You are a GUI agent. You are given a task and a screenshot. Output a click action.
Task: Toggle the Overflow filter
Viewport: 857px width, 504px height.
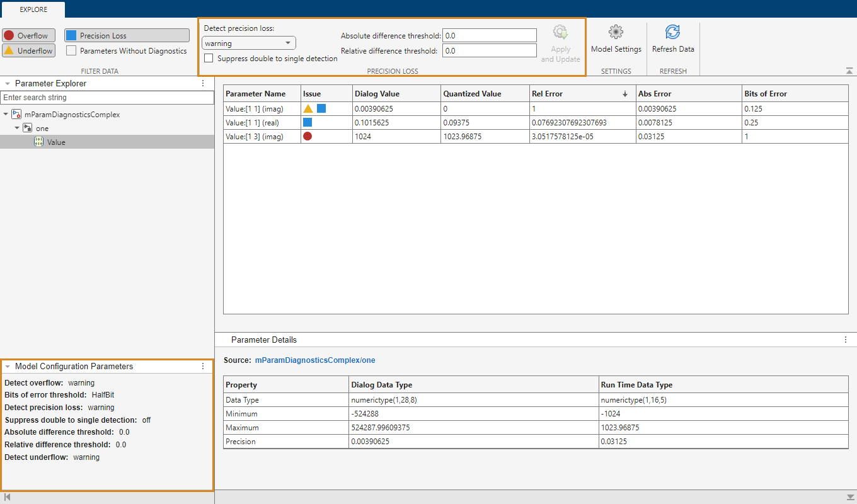(29, 35)
